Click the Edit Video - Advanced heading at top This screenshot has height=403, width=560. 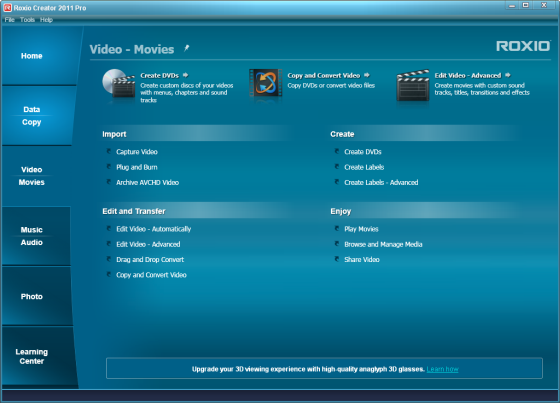[468, 75]
